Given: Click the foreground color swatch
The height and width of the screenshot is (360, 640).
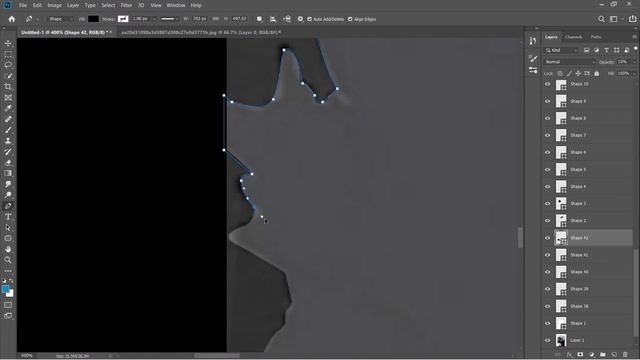Looking at the screenshot, I should (6, 289).
